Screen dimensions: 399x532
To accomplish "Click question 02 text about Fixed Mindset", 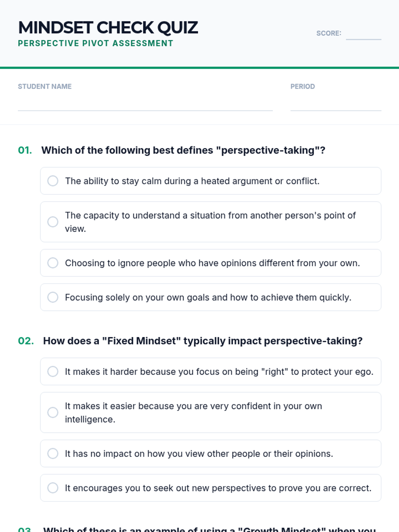I will (203, 341).
